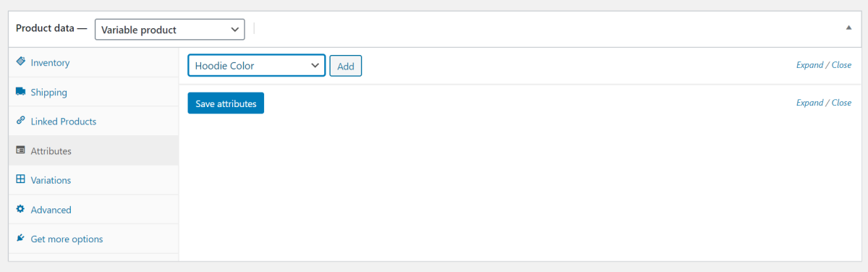Click the Save attributes button
Screen dimensions: 868x272
point(226,103)
